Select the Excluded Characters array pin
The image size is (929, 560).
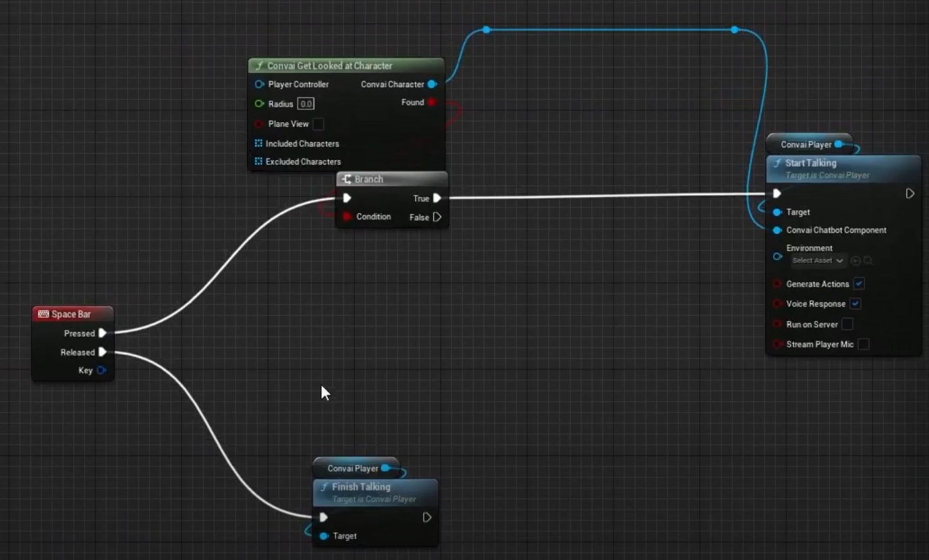[x=258, y=162]
